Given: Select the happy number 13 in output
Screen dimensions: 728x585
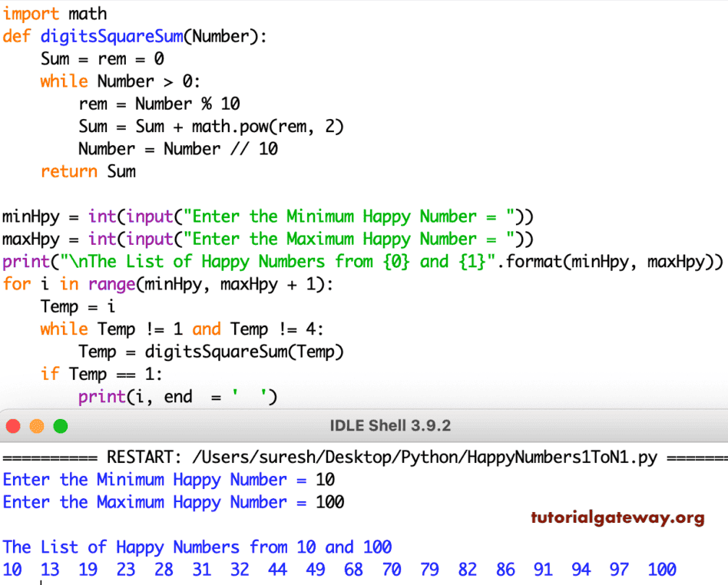Looking at the screenshot, I should point(48,570).
